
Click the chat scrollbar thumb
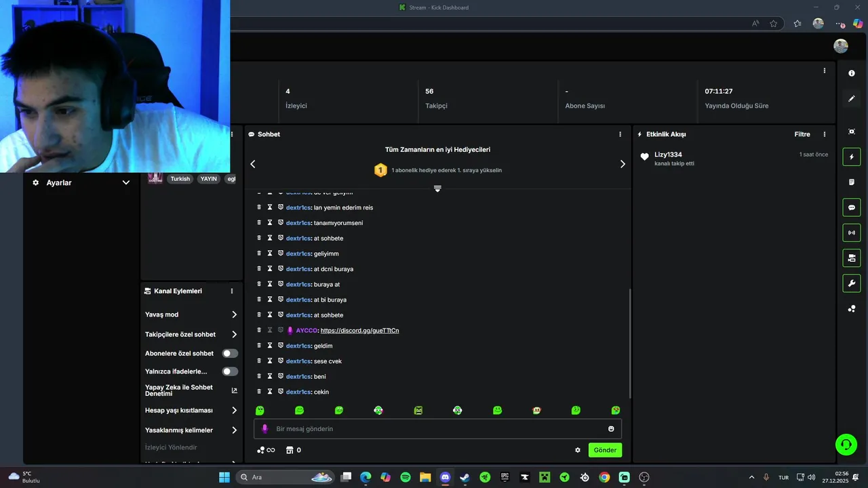click(x=630, y=343)
